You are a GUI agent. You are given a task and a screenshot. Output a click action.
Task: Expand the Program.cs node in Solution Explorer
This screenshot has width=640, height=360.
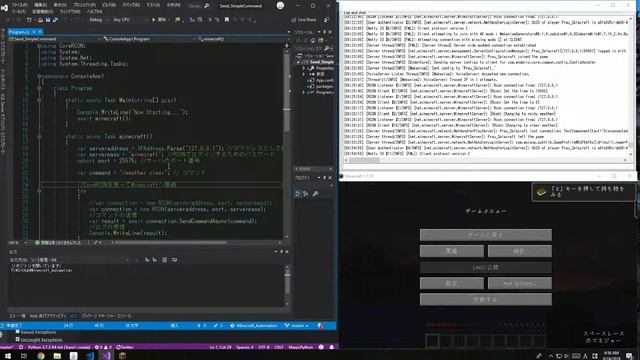(x=304, y=93)
